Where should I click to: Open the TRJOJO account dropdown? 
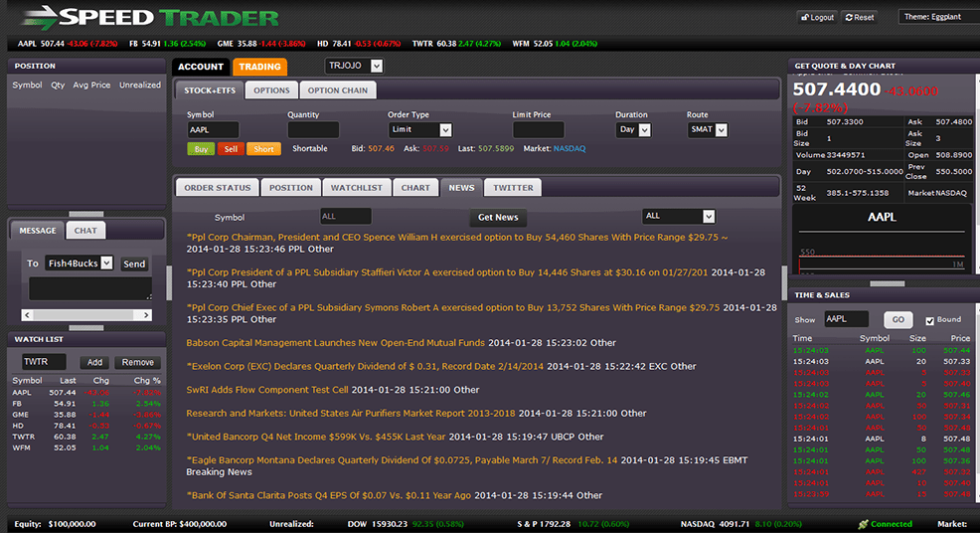coord(354,66)
